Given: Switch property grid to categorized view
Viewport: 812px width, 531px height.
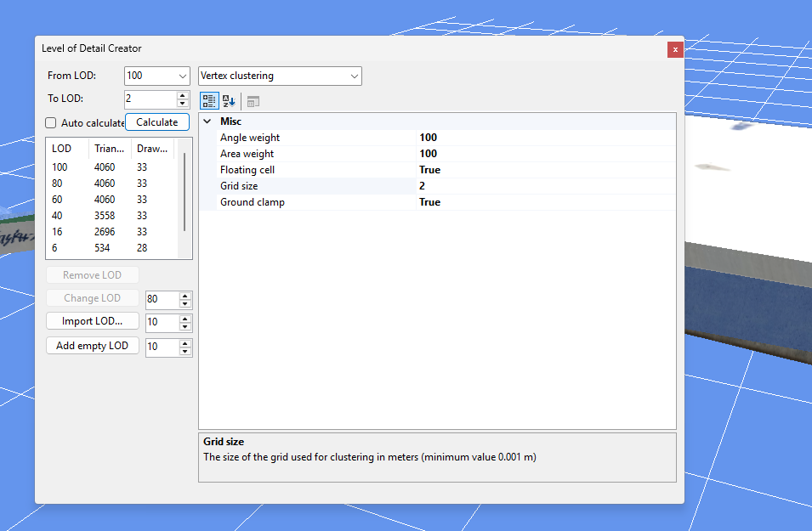Looking at the screenshot, I should click(209, 100).
